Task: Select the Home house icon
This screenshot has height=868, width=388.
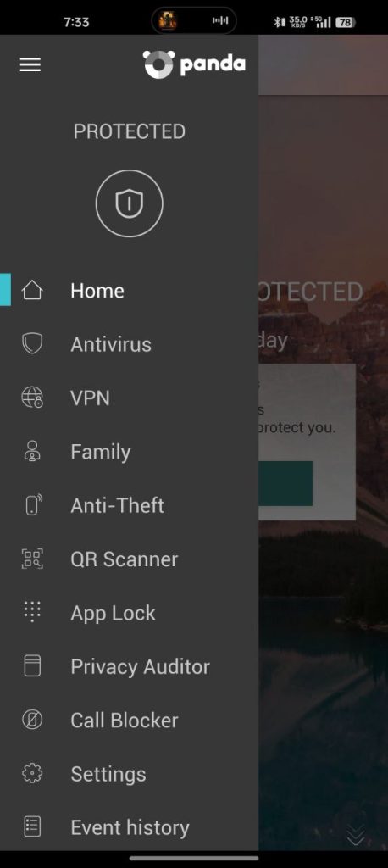Action: click(32, 290)
